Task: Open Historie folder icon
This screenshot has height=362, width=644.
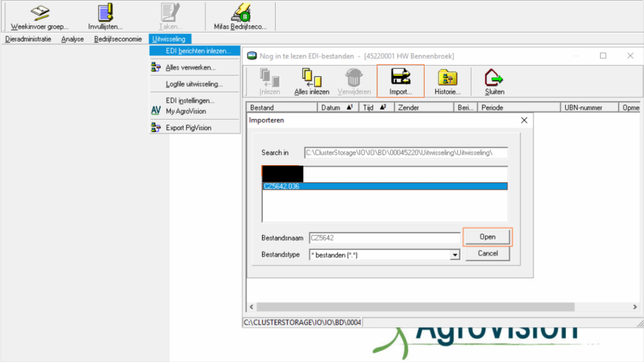Action: (447, 77)
